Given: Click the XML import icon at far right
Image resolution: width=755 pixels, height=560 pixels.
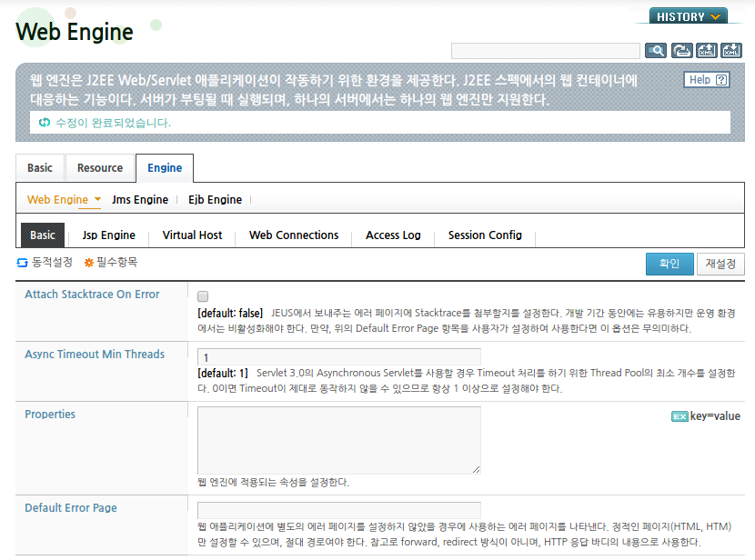Looking at the screenshot, I should point(731,51).
